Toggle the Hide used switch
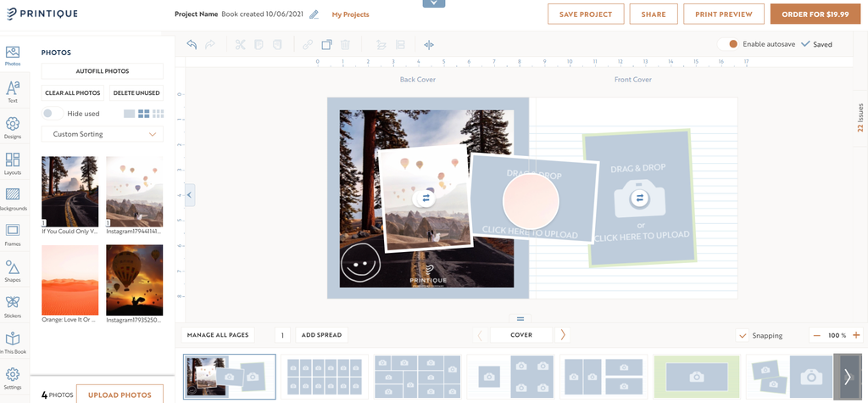 point(52,114)
